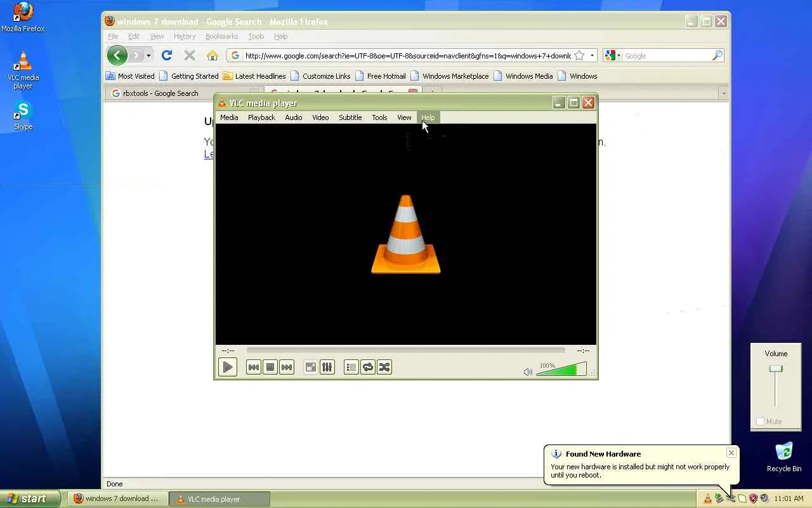Reload the page in Firefox
Viewport: 812px width, 508px height.
coord(167,55)
